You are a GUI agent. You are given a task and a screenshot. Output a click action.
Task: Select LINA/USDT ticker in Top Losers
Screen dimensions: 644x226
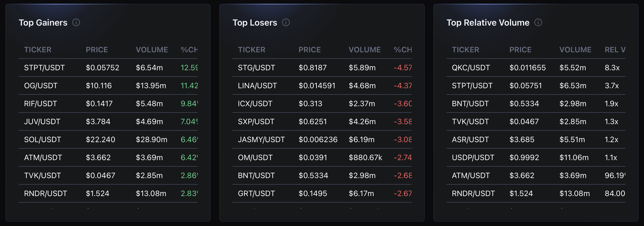pos(257,86)
